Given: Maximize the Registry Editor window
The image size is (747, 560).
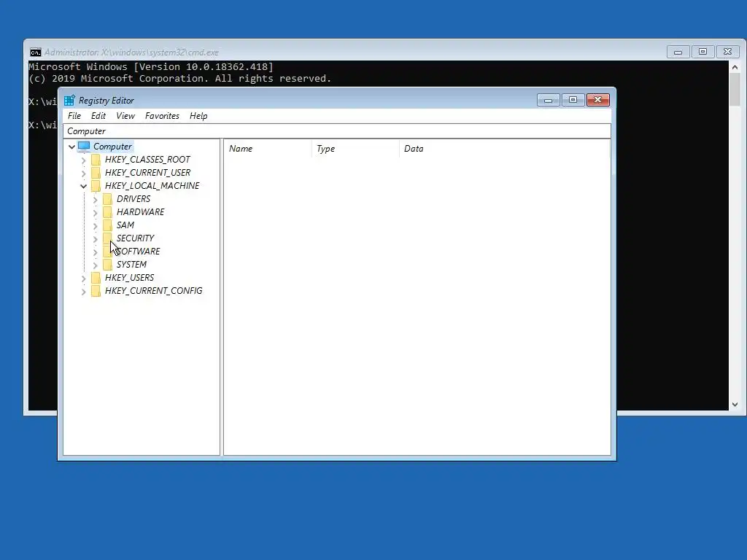Looking at the screenshot, I should tap(573, 100).
